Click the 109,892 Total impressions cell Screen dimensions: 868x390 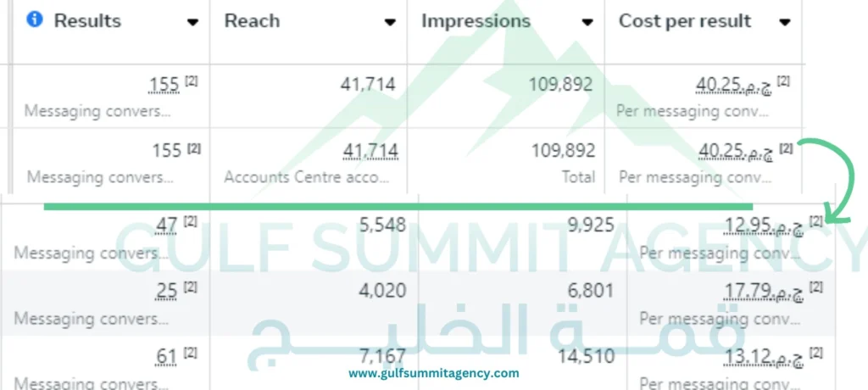pos(565,151)
